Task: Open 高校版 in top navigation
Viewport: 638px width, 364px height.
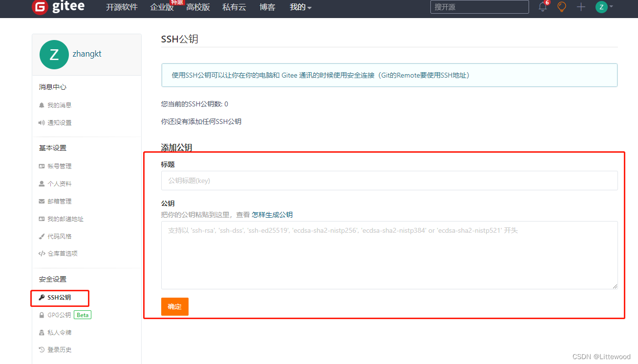Action: [x=198, y=7]
